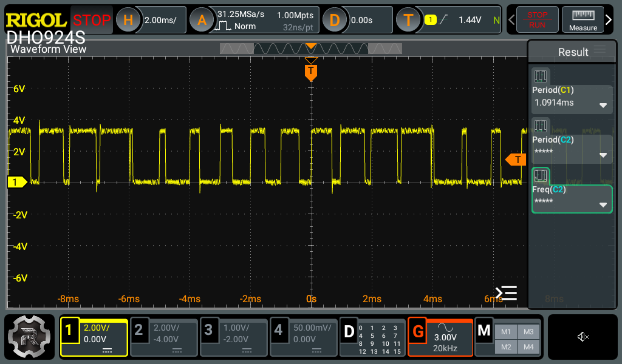
Task: Click the collapse result panel arrow-lines icon
Action: click(x=506, y=293)
